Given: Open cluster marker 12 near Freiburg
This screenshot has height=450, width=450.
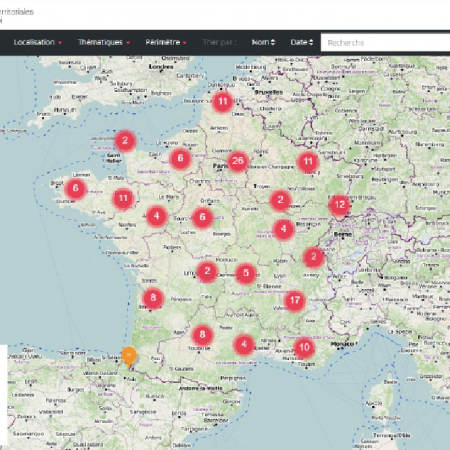Looking at the screenshot, I should (339, 205).
